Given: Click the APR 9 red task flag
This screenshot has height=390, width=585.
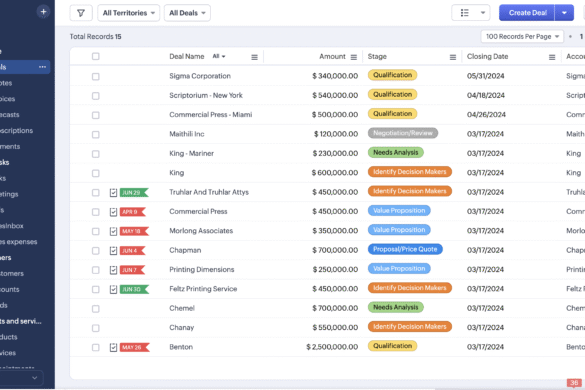Looking at the screenshot, I should 132,212.
